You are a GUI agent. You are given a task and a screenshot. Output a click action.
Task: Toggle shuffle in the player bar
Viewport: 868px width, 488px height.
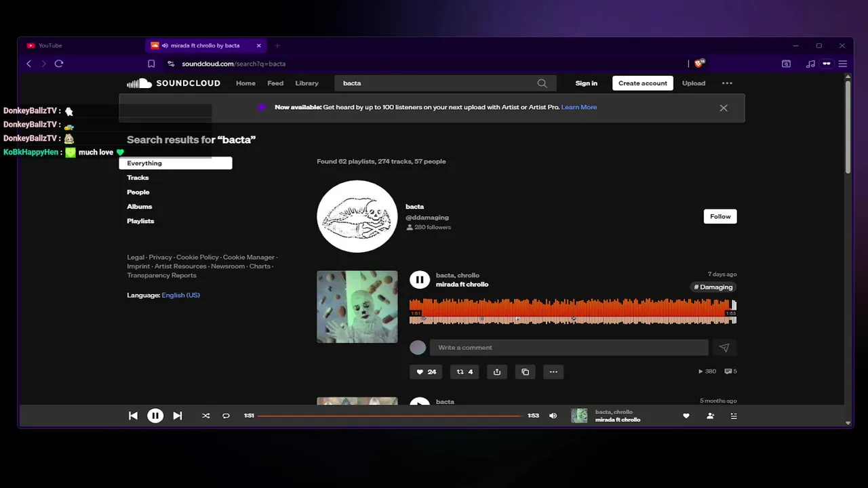[x=205, y=415]
